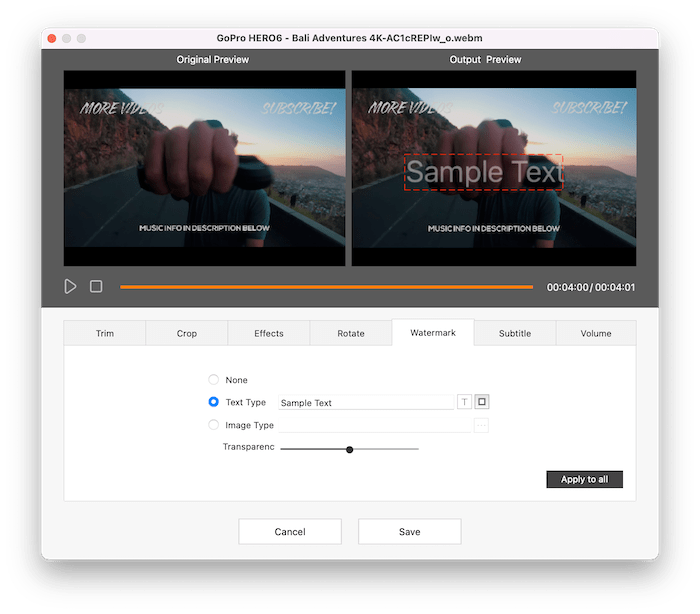The height and width of the screenshot is (614, 700).
Task: Click the Apply to all button
Action: 584,479
